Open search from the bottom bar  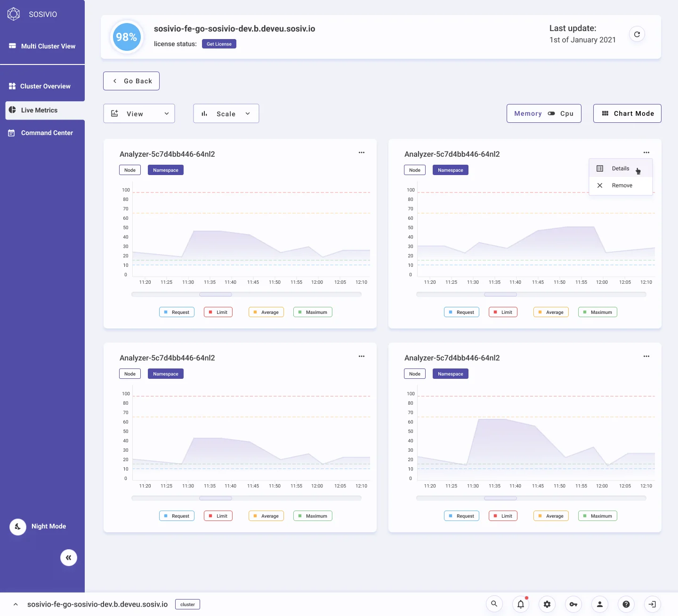tap(494, 604)
